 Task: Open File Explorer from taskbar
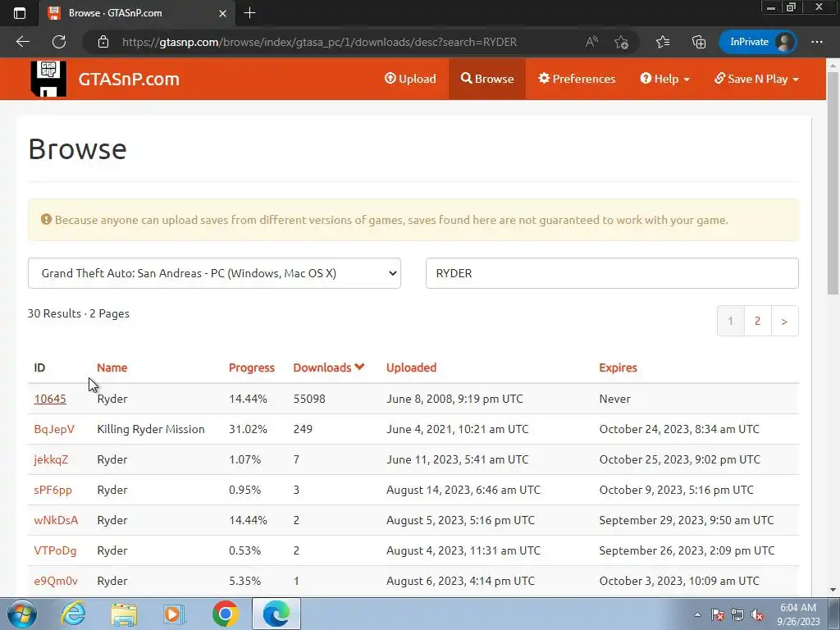[124, 614]
